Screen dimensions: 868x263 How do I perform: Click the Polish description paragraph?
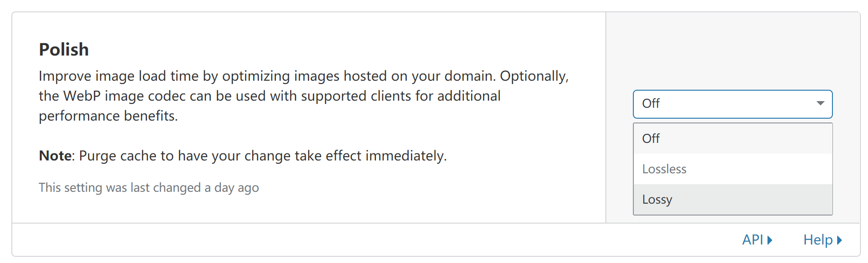[x=303, y=96]
